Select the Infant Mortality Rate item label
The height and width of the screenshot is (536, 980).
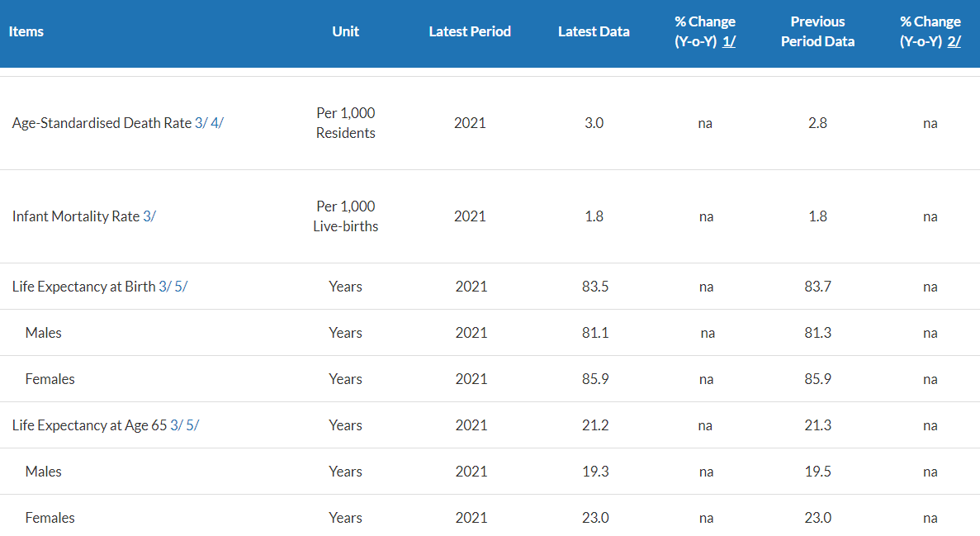pyautogui.click(x=76, y=216)
